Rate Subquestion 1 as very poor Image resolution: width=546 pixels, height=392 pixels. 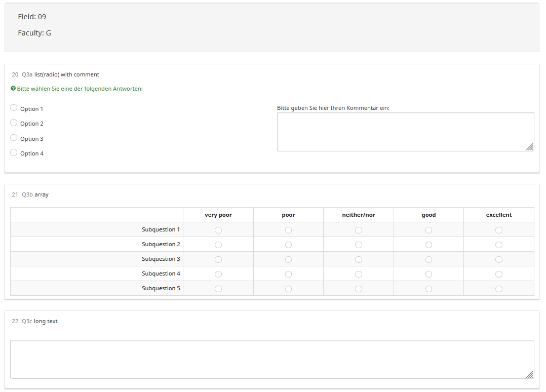tap(218, 230)
